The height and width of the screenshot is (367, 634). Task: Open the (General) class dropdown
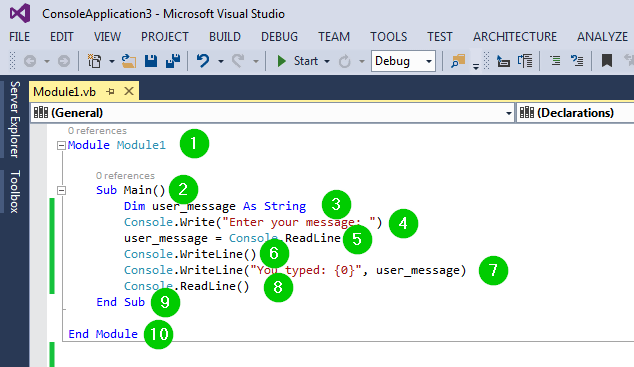273,113
